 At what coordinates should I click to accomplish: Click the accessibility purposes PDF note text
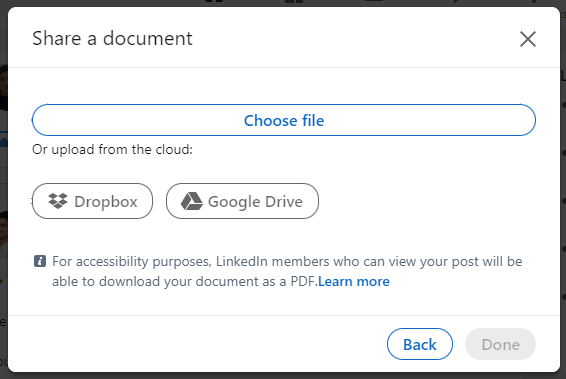pyautogui.click(x=287, y=271)
